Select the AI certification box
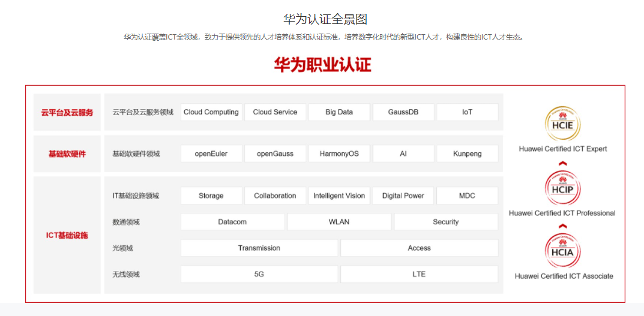Image resolution: width=644 pixels, height=316 pixels. pyautogui.click(x=403, y=154)
